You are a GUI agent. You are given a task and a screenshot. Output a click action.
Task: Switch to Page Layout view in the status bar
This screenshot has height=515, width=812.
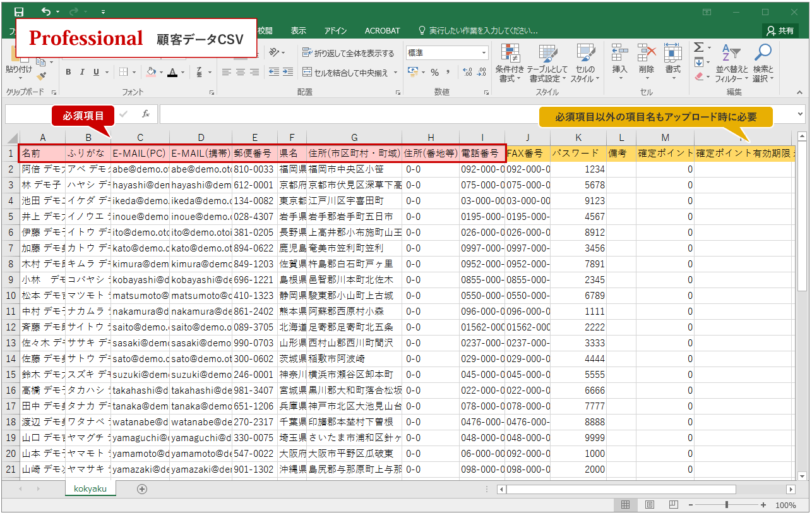[650, 505]
